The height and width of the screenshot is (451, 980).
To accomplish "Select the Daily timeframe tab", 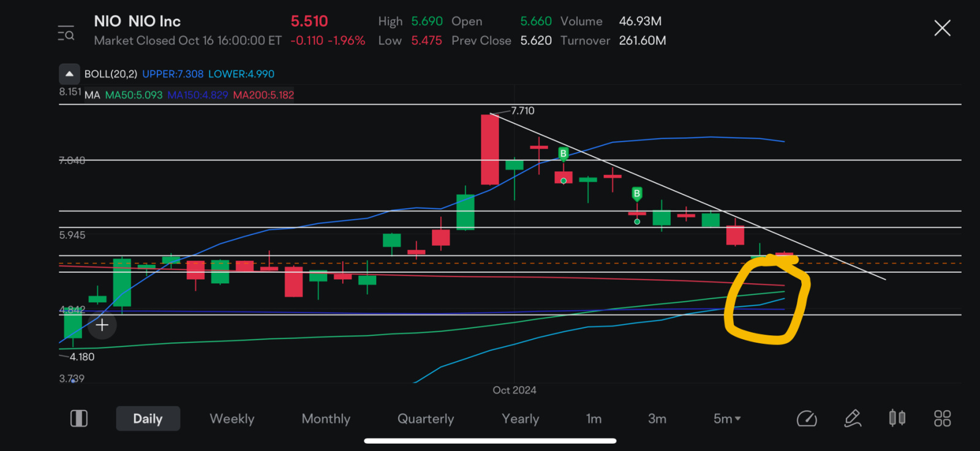I will click(148, 419).
